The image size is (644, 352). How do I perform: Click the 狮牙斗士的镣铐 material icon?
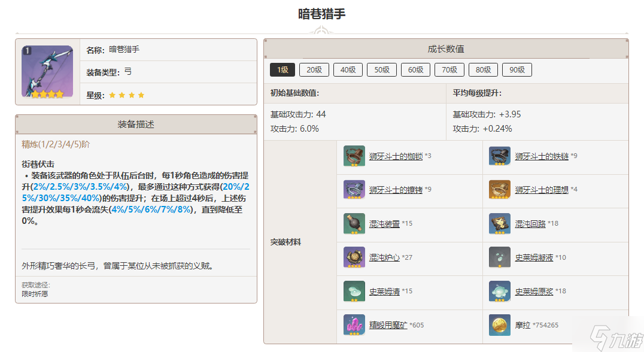pyautogui.click(x=354, y=189)
